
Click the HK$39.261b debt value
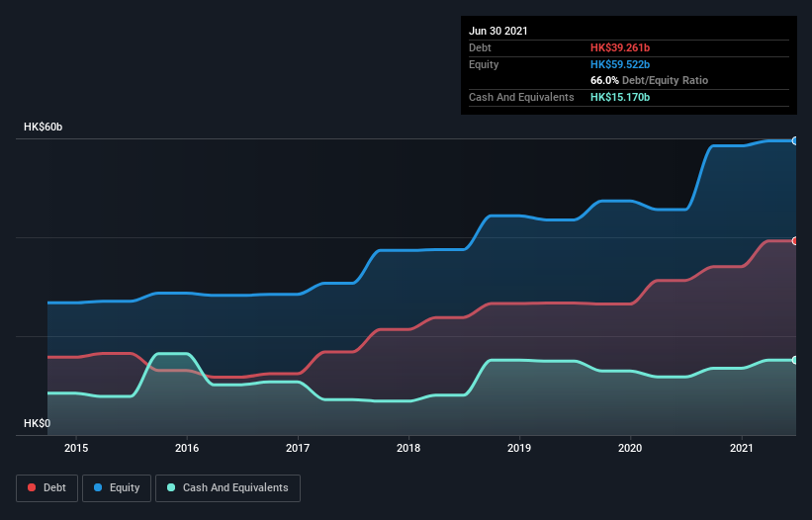tap(620, 47)
